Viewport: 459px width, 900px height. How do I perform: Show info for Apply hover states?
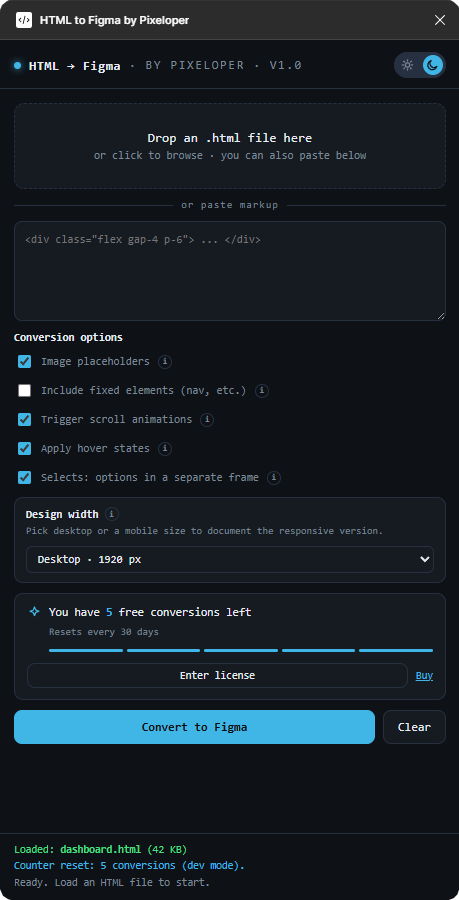(x=165, y=448)
